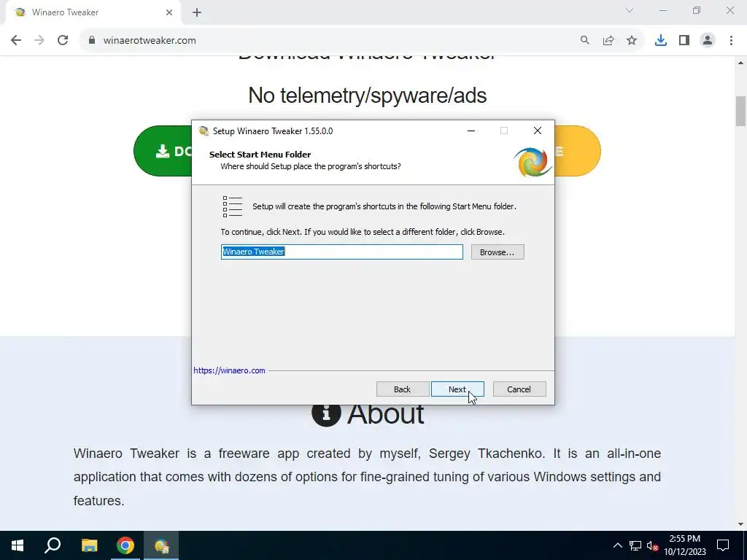Toggle Chrome side panel

(x=684, y=40)
